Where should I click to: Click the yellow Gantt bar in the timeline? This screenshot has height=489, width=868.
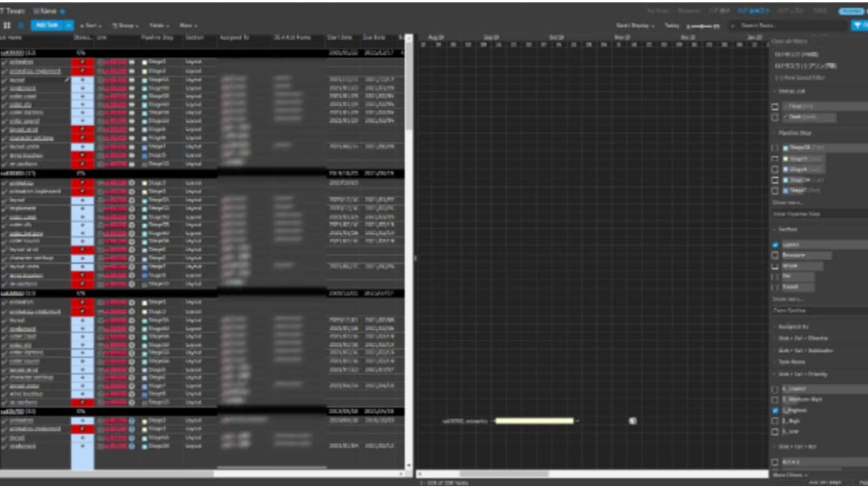tap(534, 421)
